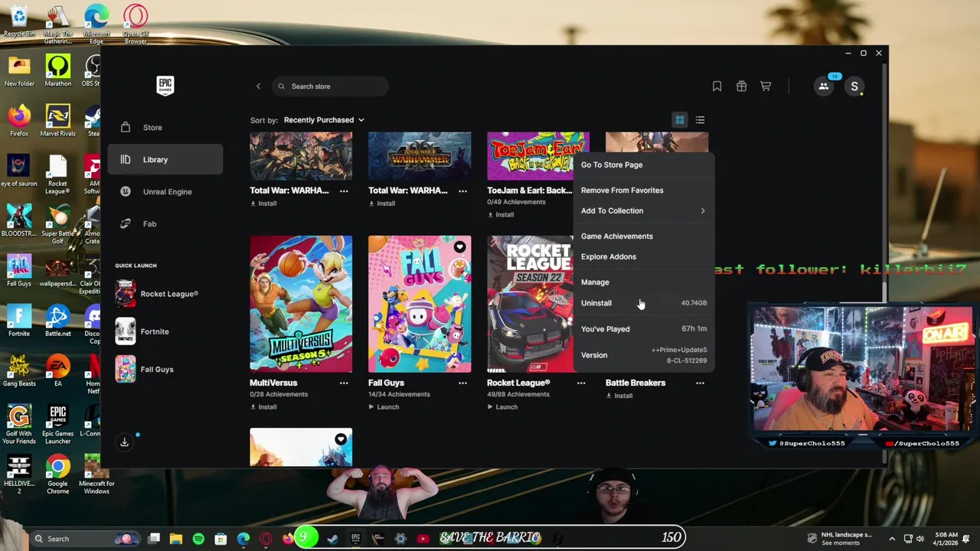The height and width of the screenshot is (551, 980).
Task: Click the Search store field
Action: [329, 86]
